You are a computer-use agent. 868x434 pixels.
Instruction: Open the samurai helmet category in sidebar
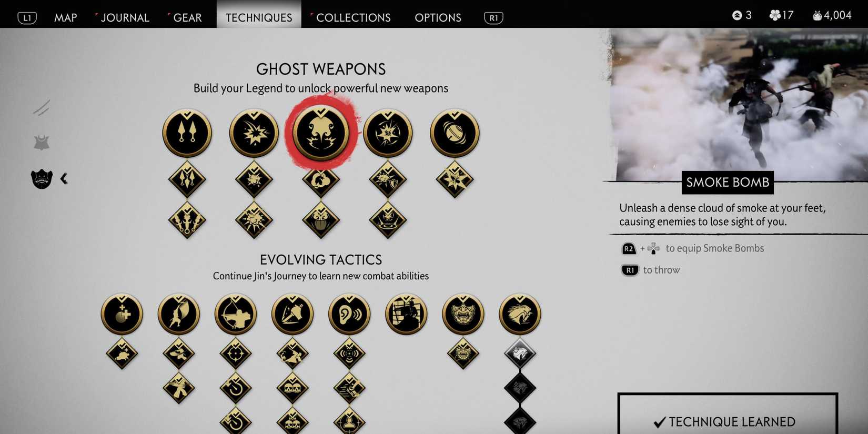pyautogui.click(x=42, y=142)
